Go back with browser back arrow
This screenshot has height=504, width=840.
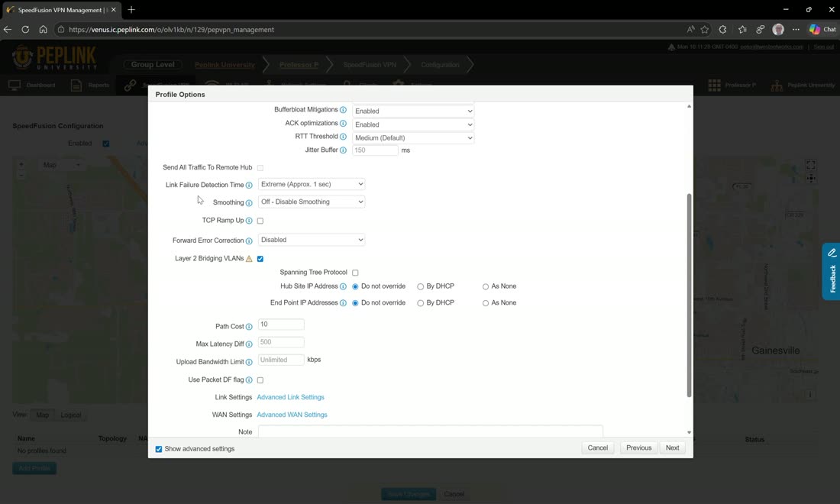click(x=8, y=30)
